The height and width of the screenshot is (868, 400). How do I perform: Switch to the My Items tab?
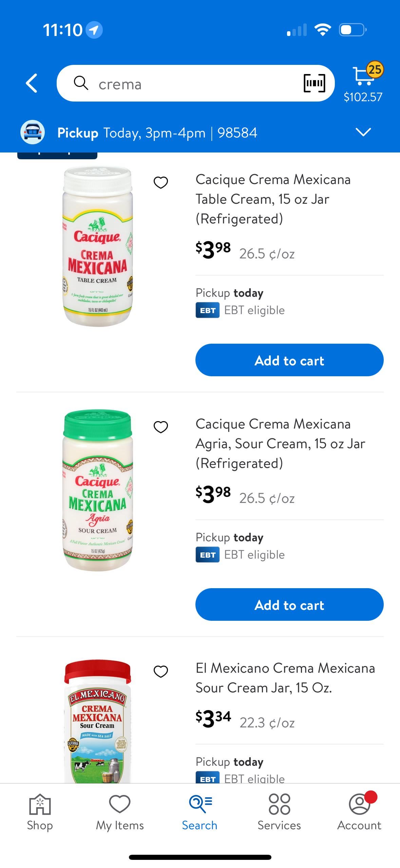[x=120, y=811]
